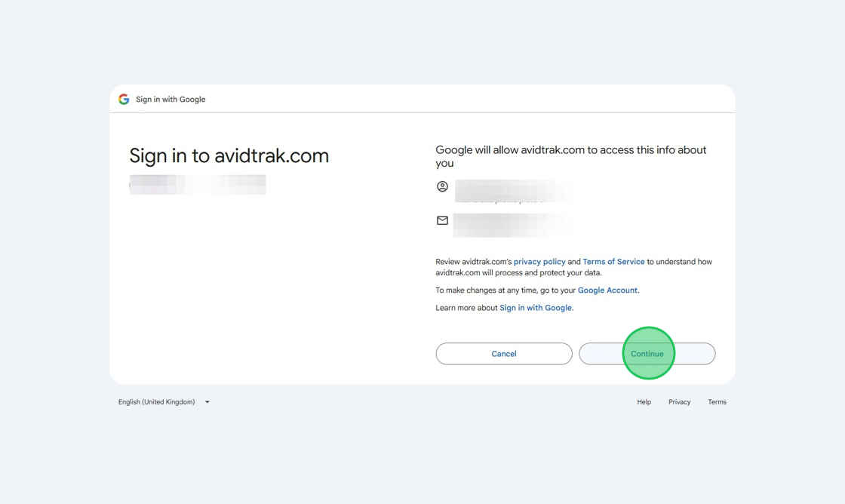Click the Sign in to avidtrak.com heading
The width and height of the screenshot is (845, 504).
click(229, 156)
